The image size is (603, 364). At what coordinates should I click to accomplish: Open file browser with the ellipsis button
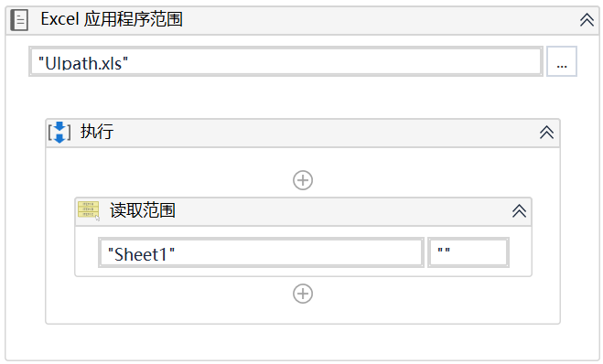click(x=562, y=61)
